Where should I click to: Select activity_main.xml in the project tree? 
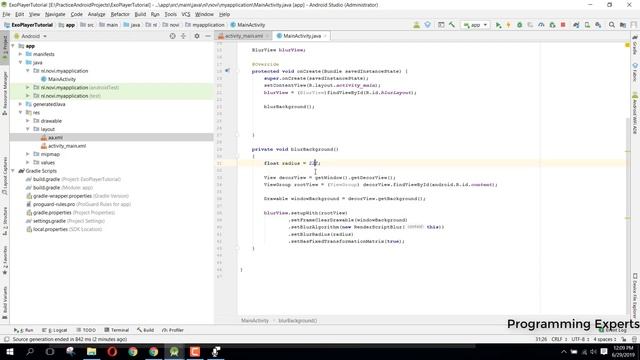coord(67,146)
